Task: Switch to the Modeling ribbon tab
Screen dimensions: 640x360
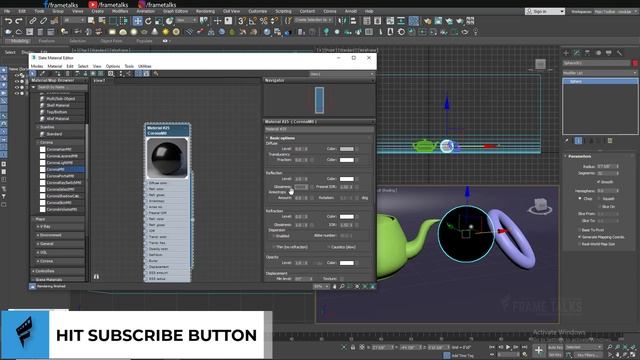Action: 19,41
